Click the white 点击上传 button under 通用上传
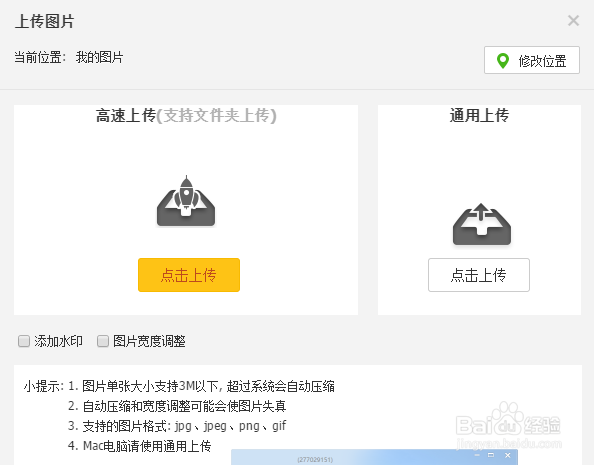This screenshot has width=594, height=465. (x=478, y=275)
